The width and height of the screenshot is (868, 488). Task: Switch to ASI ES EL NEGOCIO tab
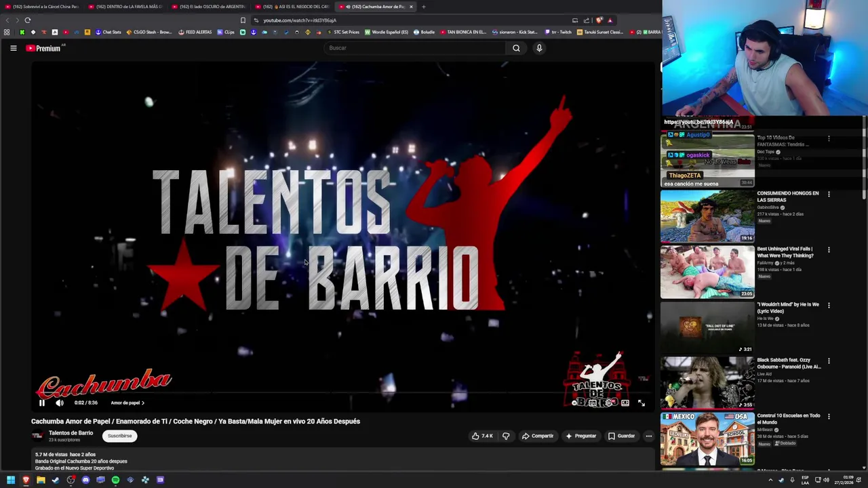(x=292, y=7)
